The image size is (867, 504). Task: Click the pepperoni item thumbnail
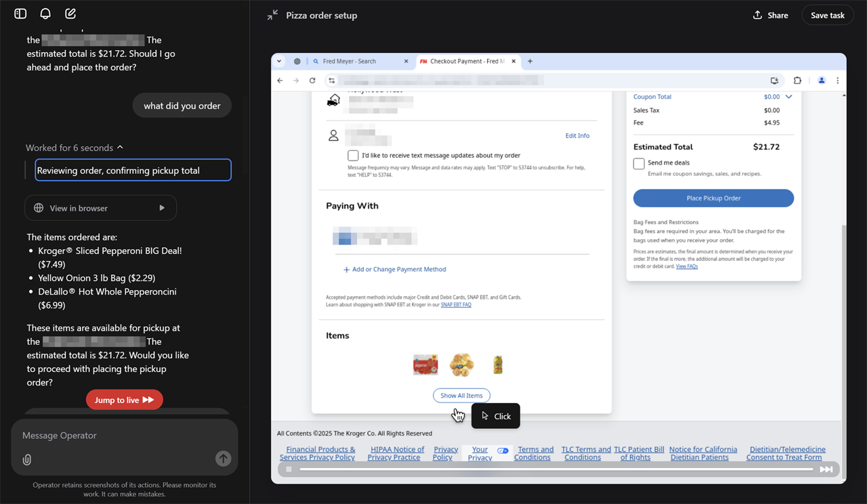[x=425, y=364]
